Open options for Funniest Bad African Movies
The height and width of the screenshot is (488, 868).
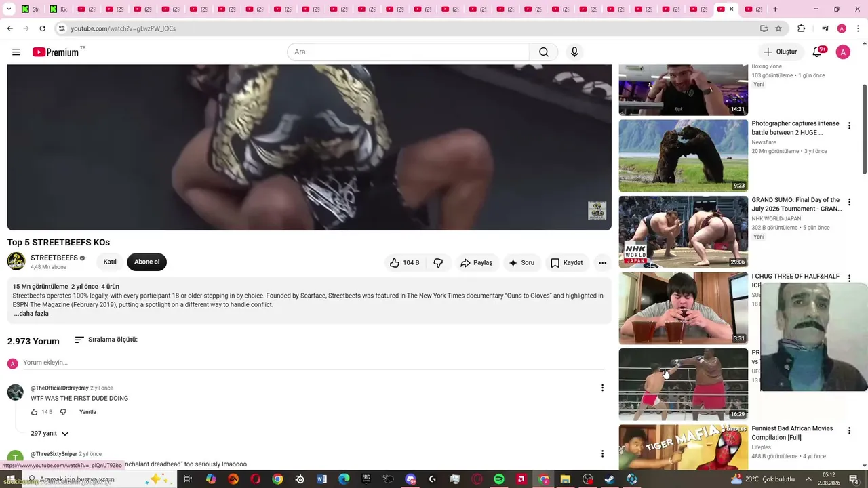(x=849, y=431)
